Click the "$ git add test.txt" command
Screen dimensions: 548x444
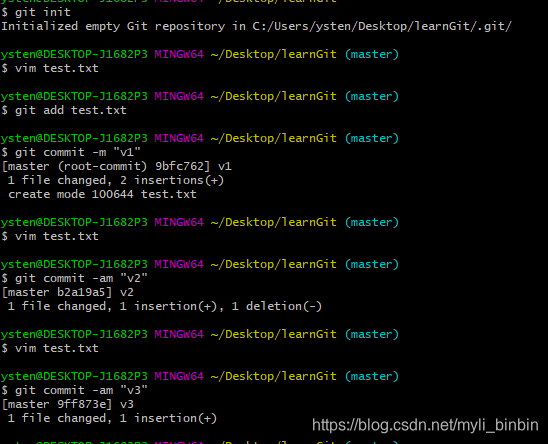coord(64,110)
